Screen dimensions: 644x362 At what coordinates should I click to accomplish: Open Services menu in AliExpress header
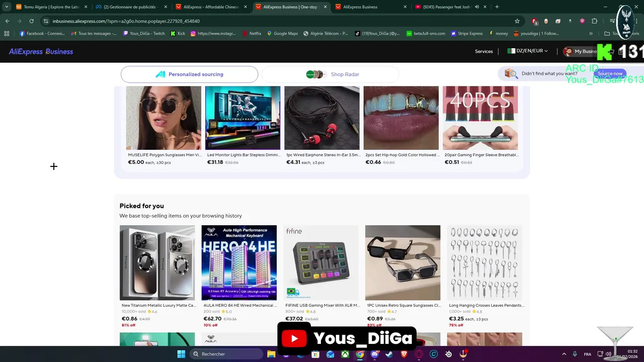coord(484,51)
